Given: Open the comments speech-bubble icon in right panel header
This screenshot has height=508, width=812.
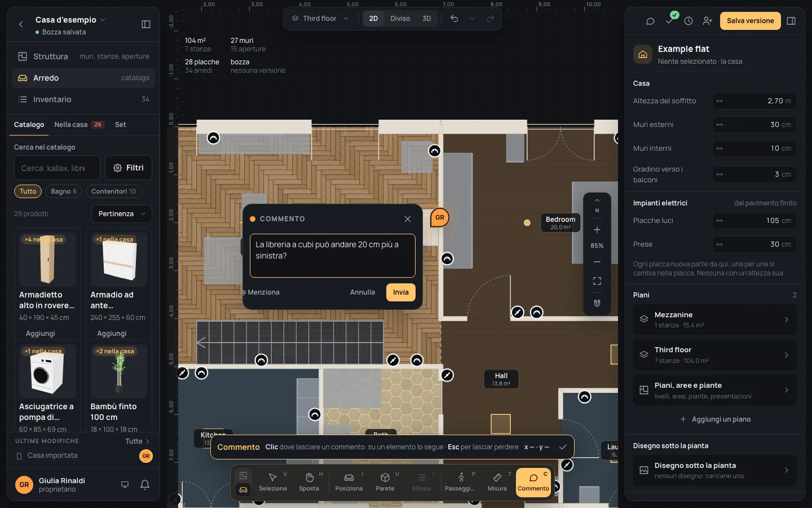Looking at the screenshot, I should (650, 21).
